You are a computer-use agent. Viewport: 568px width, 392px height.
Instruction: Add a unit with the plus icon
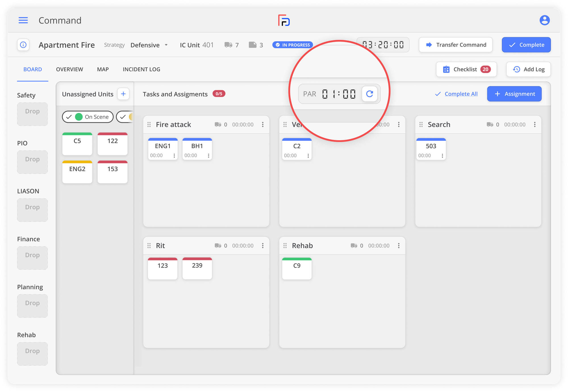coord(123,94)
